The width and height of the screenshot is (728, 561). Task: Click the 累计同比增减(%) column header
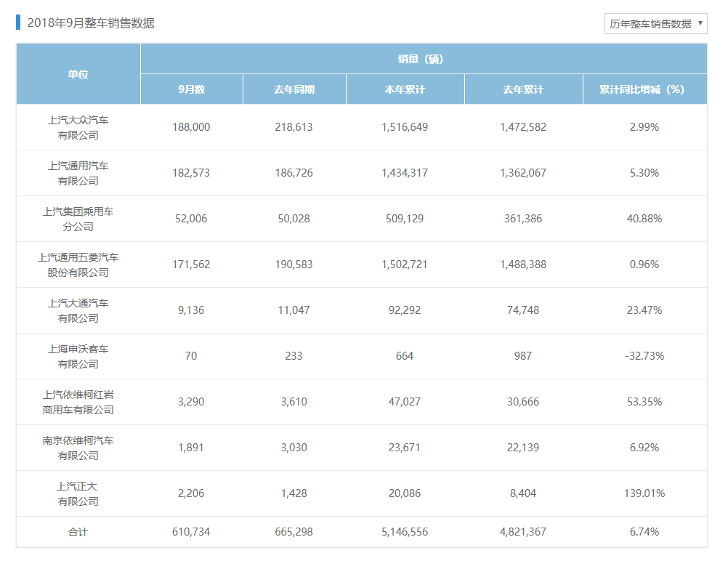(x=645, y=89)
